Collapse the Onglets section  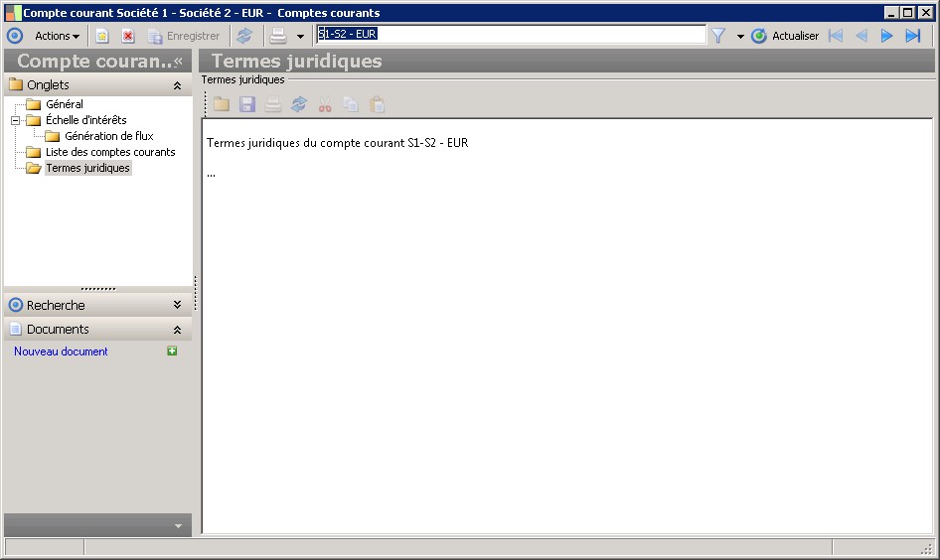coord(178,85)
